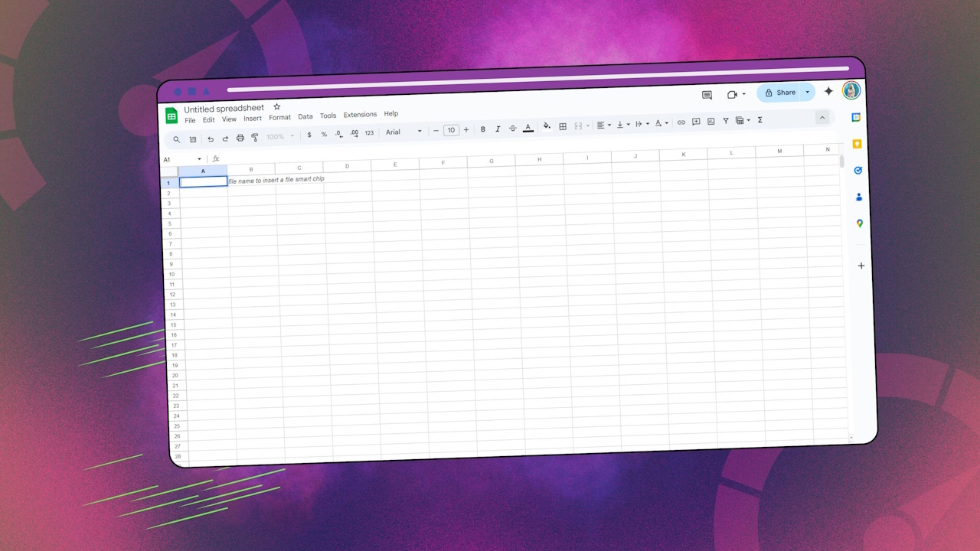Click the undo arrow
This screenshot has width=980, height=551.
pos(211,139)
